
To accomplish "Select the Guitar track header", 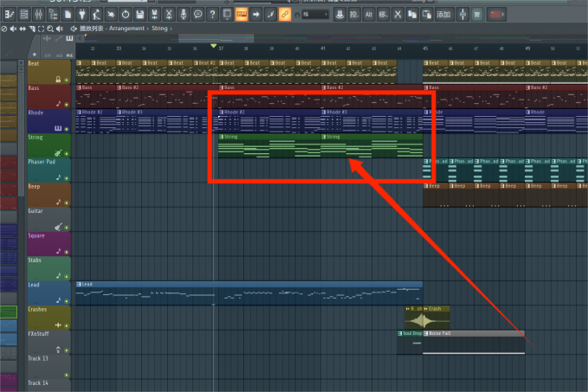I will tap(48, 219).
